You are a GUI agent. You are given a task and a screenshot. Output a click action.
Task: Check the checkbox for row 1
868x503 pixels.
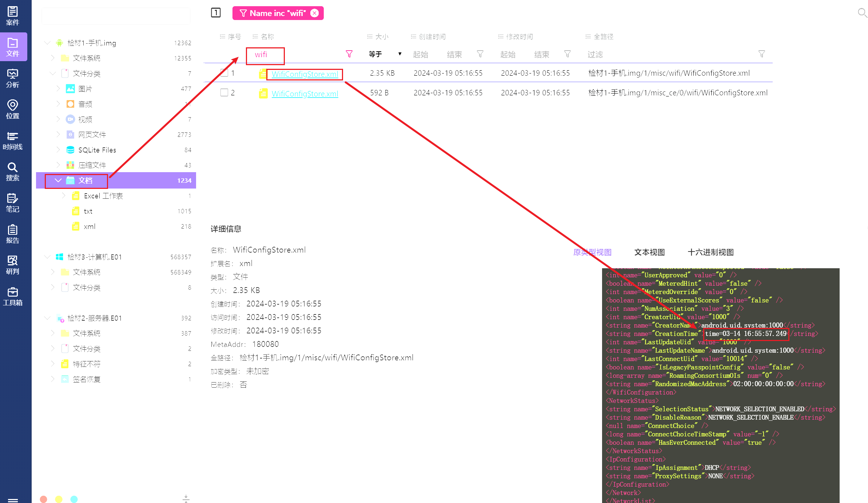(x=224, y=73)
